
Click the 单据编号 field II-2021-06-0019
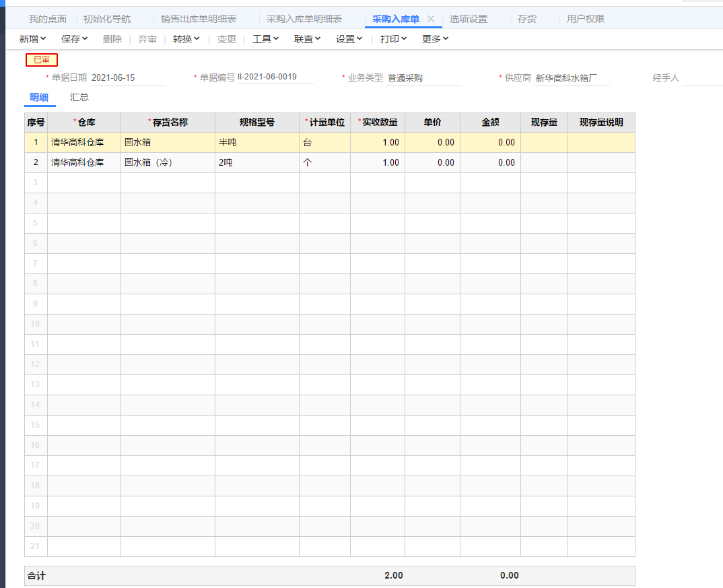[275, 77]
